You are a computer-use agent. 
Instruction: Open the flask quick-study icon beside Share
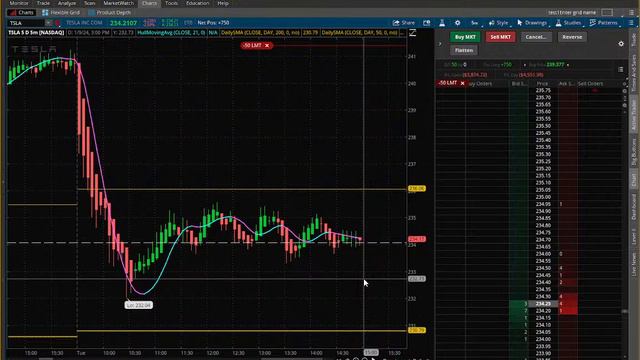click(x=442, y=23)
